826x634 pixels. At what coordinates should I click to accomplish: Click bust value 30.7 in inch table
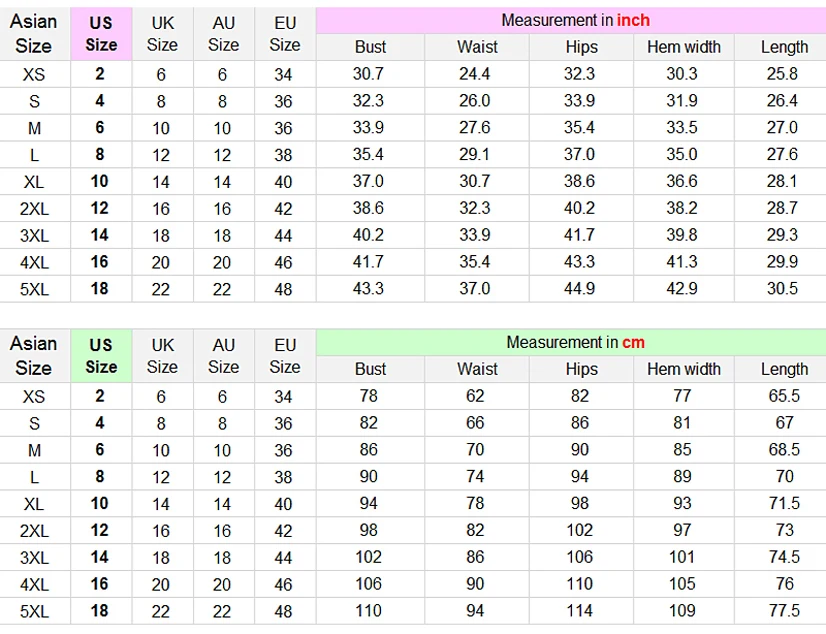[368, 74]
